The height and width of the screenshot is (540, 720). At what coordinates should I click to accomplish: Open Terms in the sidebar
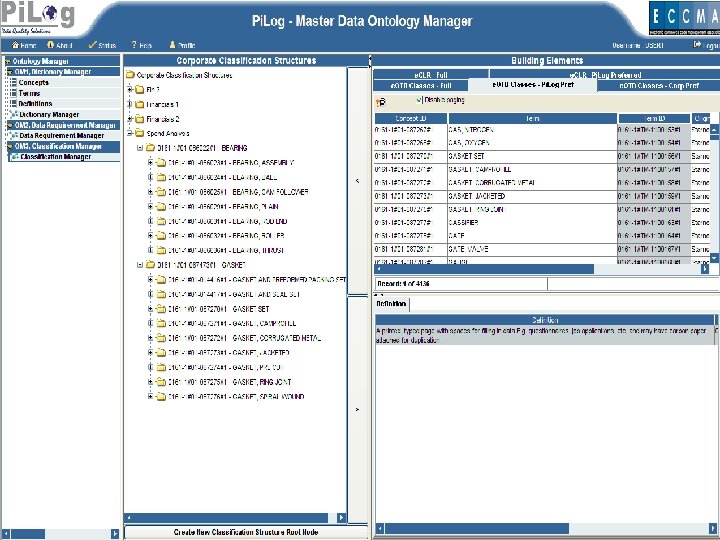29,93
